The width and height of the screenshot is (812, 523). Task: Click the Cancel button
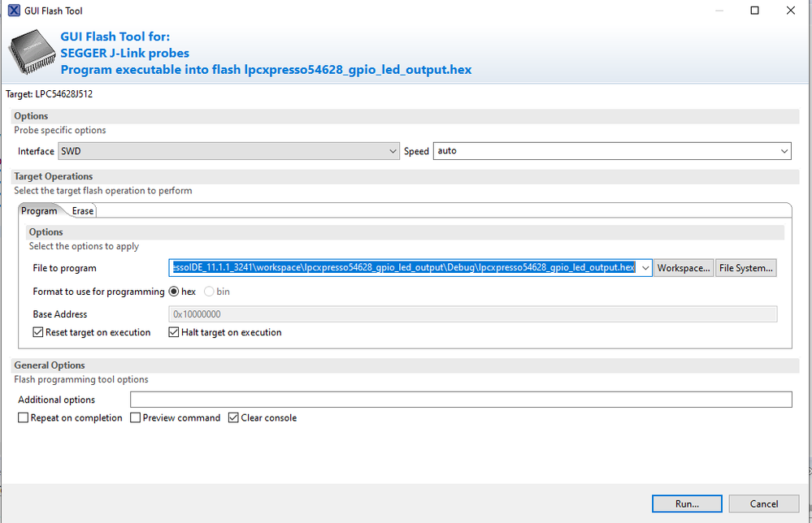(764, 504)
